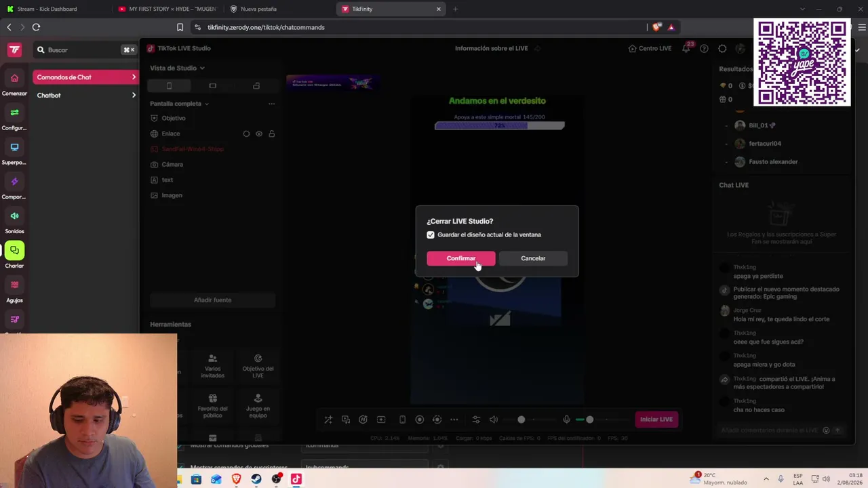868x488 pixels.
Task: Bookmark this page with the bookmark icon
Action: click(180, 27)
